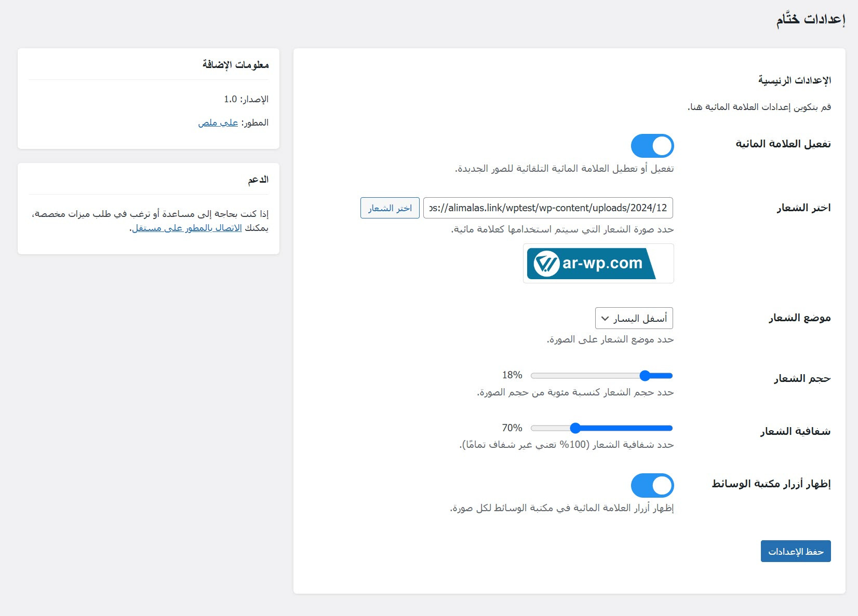This screenshot has width=858, height=616.
Task: Open الاتصال بالمطور على مستقل link
Action: pos(187,228)
